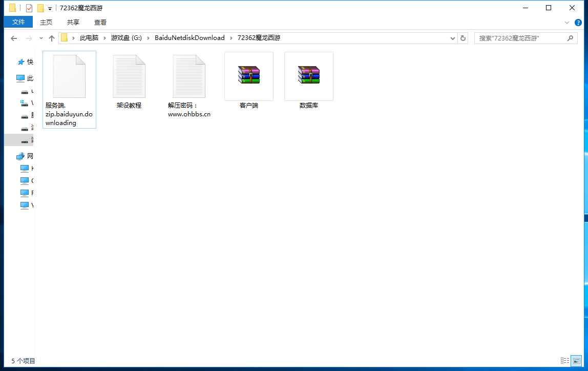Navigate back using the back arrow

pyautogui.click(x=14, y=38)
